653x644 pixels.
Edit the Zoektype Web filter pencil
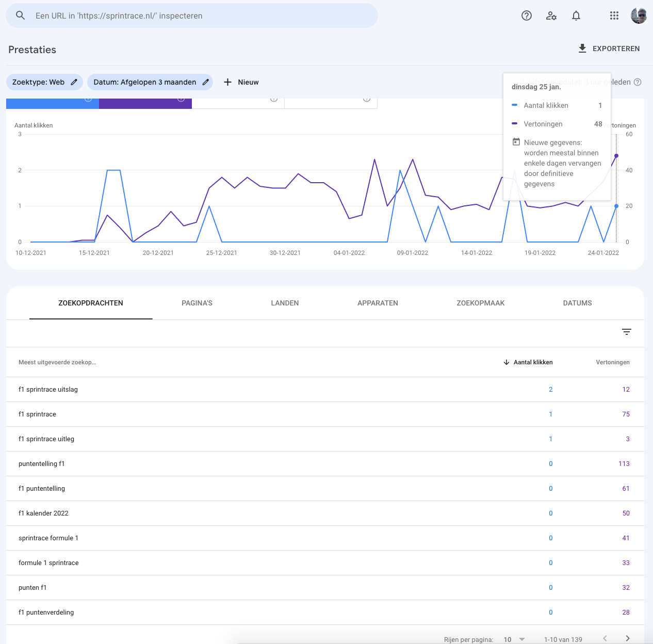(74, 82)
